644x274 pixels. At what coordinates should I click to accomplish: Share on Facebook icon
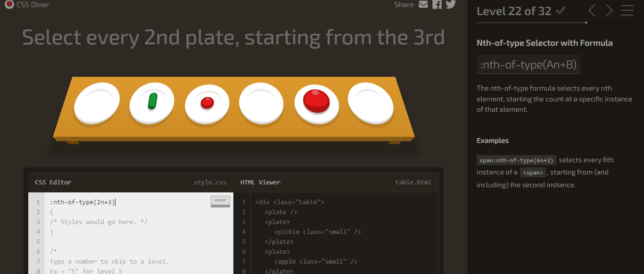pyautogui.click(x=437, y=4)
